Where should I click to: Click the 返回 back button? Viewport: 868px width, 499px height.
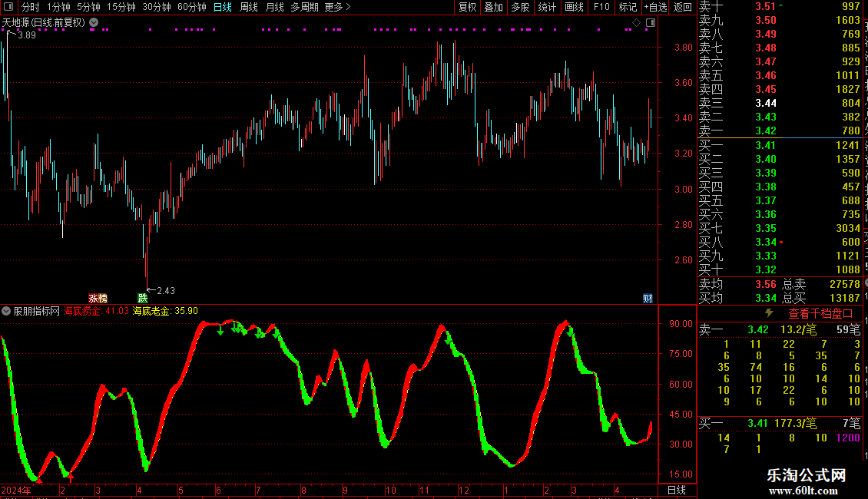(683, 7)
